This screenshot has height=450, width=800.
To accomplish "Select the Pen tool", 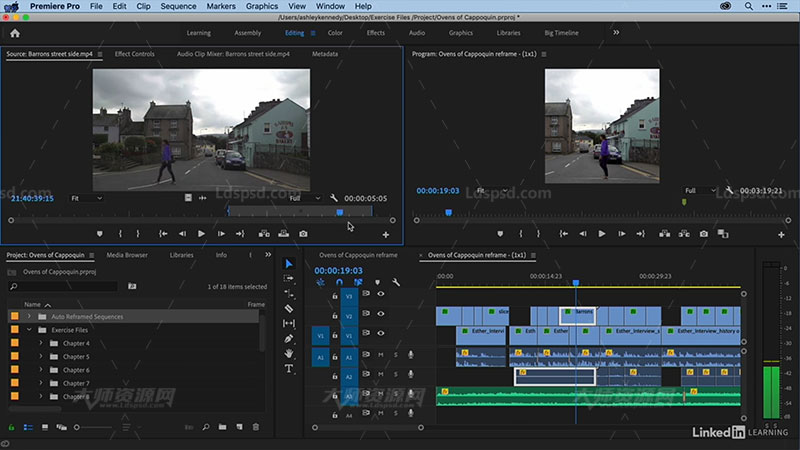I will [x=289, y=338].
